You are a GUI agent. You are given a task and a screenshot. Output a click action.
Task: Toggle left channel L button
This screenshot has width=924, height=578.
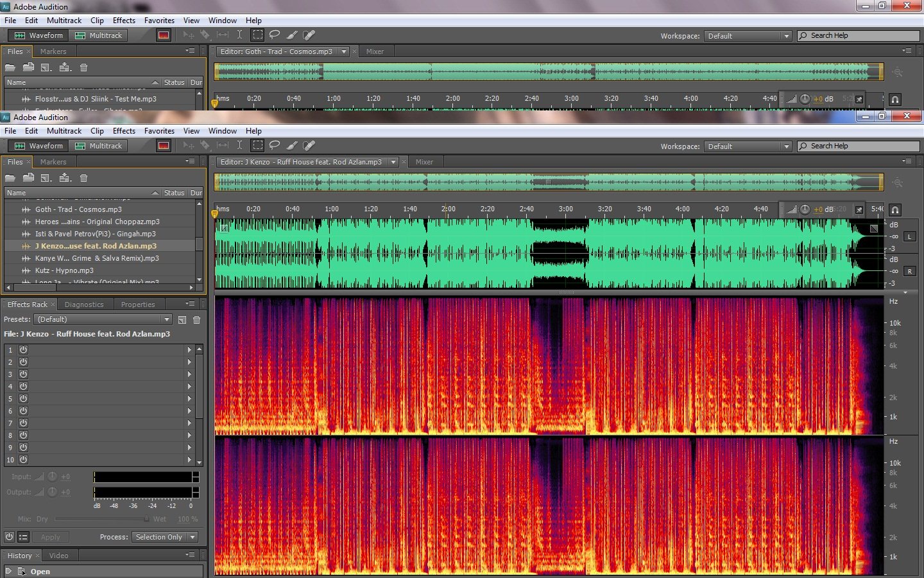point(909,237)
